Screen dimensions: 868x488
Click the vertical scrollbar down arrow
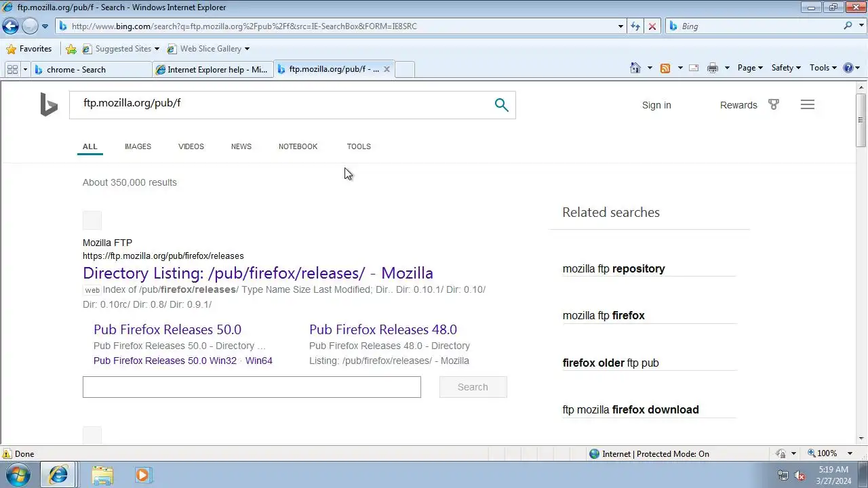pyautogui.click(x=861, y=439)
